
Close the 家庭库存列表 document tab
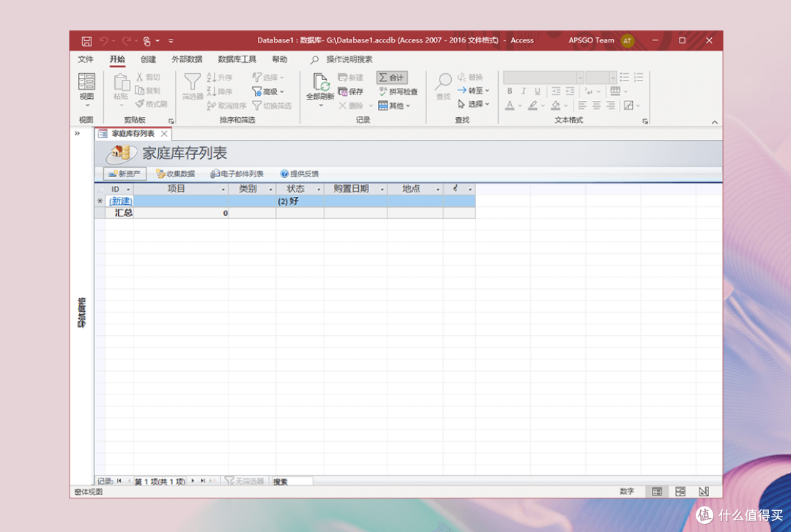coord(164,134)
